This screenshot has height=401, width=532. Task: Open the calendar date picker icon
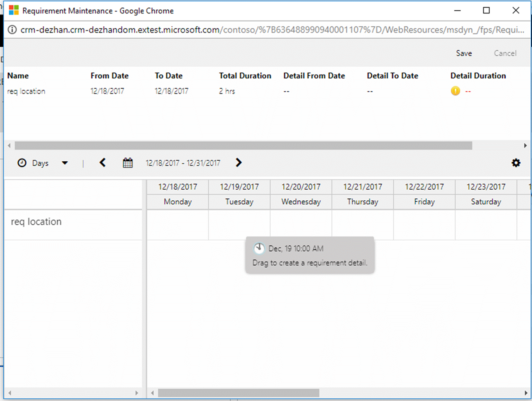(x=128, y=163)
